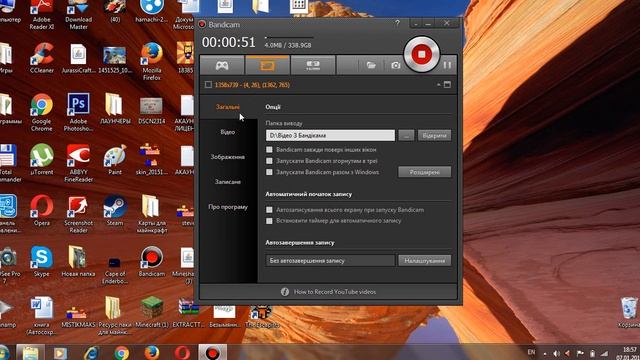This screenshot has height=360, width=640.
Task: Select the Download Master desktop icon
Action: [x=78, y=15]
